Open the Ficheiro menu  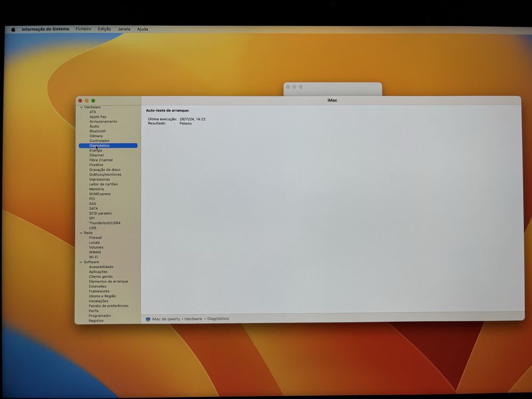[84, 29]
